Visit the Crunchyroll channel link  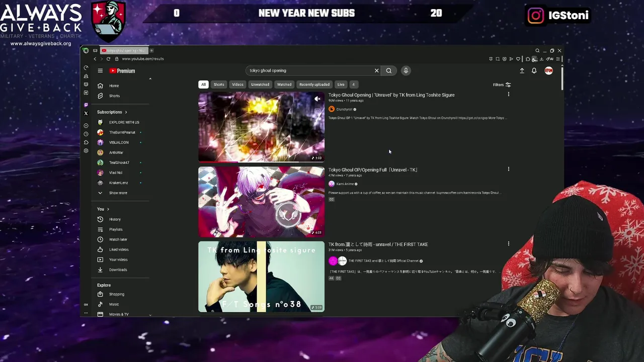coord(344,109)
